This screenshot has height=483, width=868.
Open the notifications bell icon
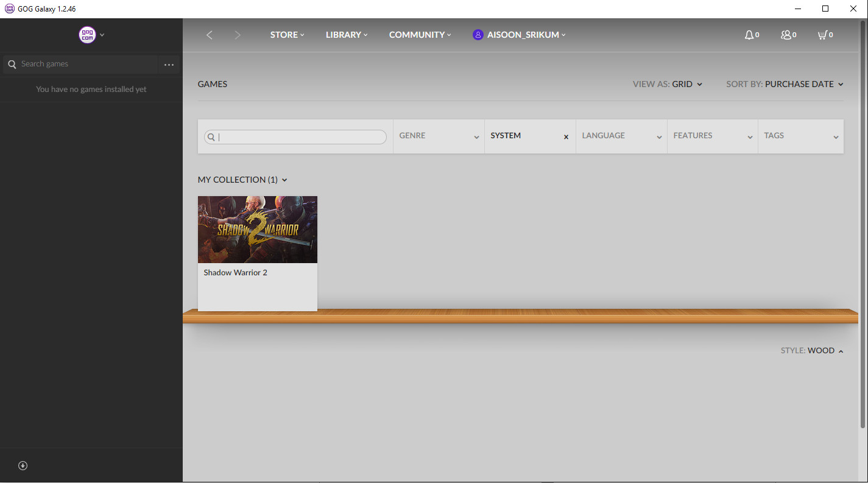(749, 35)
